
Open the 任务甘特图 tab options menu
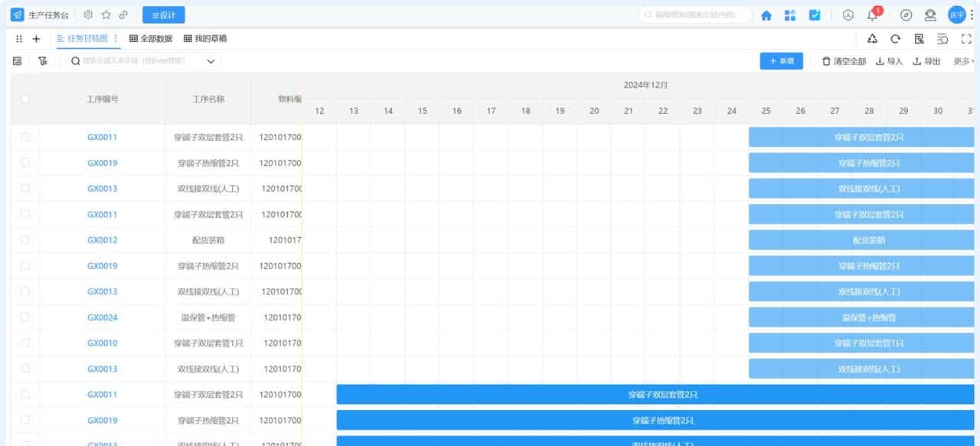coord(116,38)
